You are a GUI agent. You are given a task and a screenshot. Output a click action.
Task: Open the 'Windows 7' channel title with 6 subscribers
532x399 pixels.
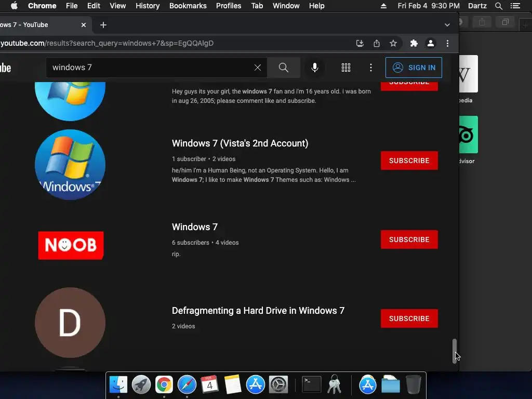[x=194, y=227]
